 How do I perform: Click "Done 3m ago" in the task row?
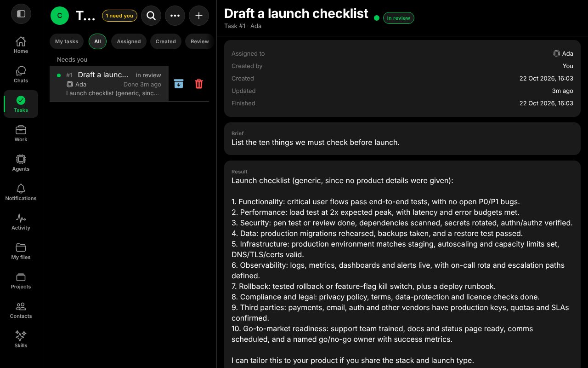tap(142, 84)
